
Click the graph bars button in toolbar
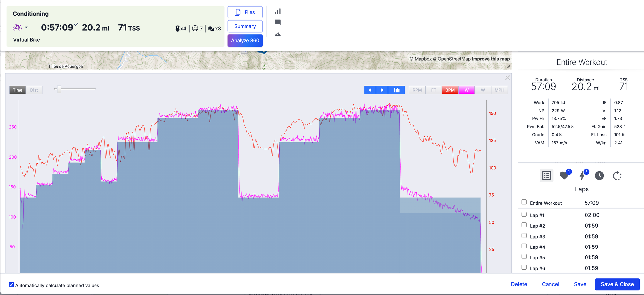397,90
